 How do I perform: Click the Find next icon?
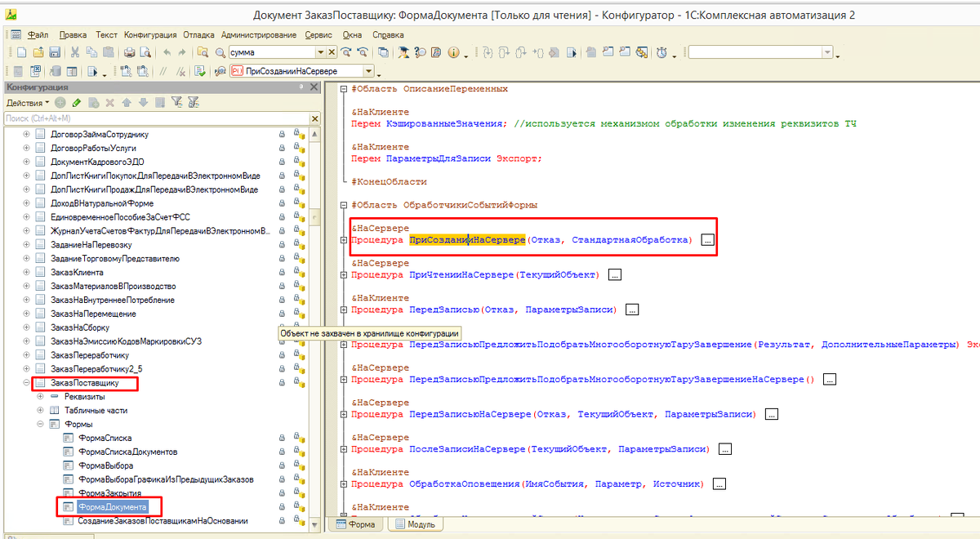(346, 52)
